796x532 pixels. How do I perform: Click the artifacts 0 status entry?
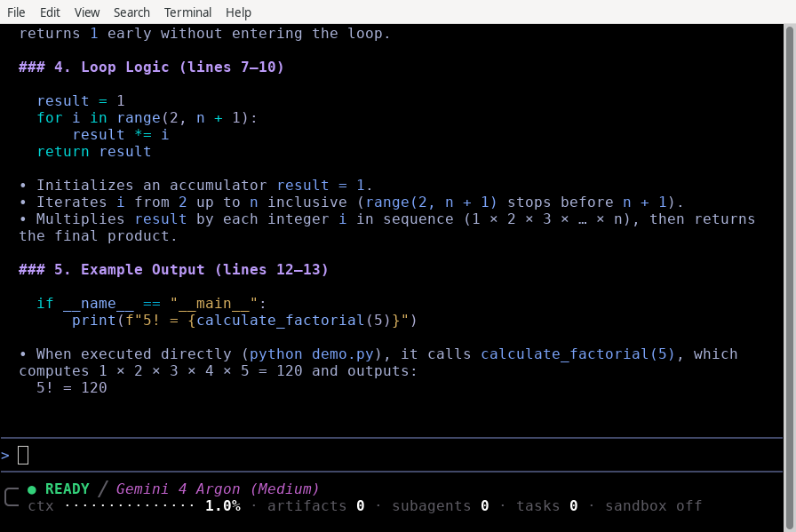click(x=315, y=506)
